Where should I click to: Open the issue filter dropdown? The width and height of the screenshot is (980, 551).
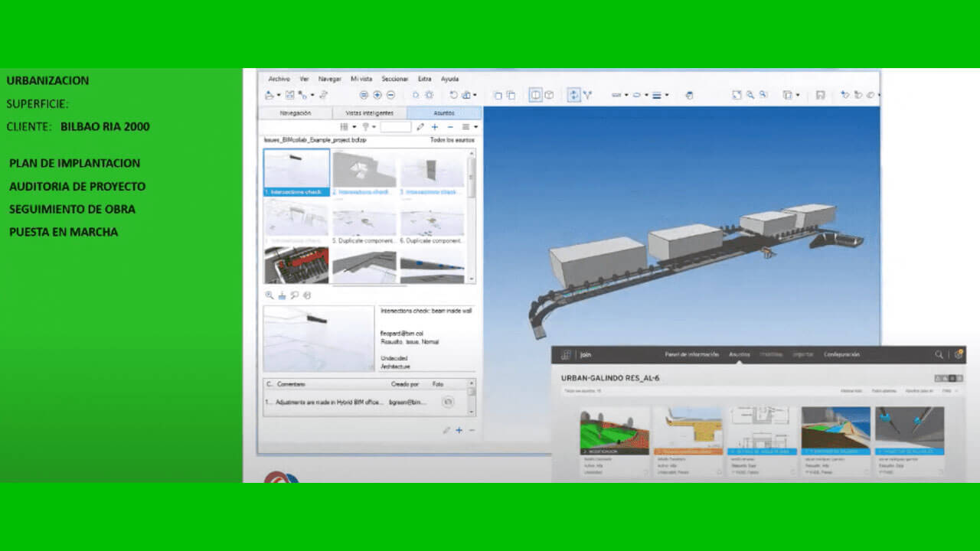368,127
